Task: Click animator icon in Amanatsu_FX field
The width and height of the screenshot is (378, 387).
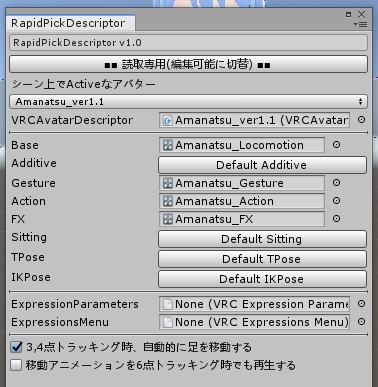Action: coord(168,219)
